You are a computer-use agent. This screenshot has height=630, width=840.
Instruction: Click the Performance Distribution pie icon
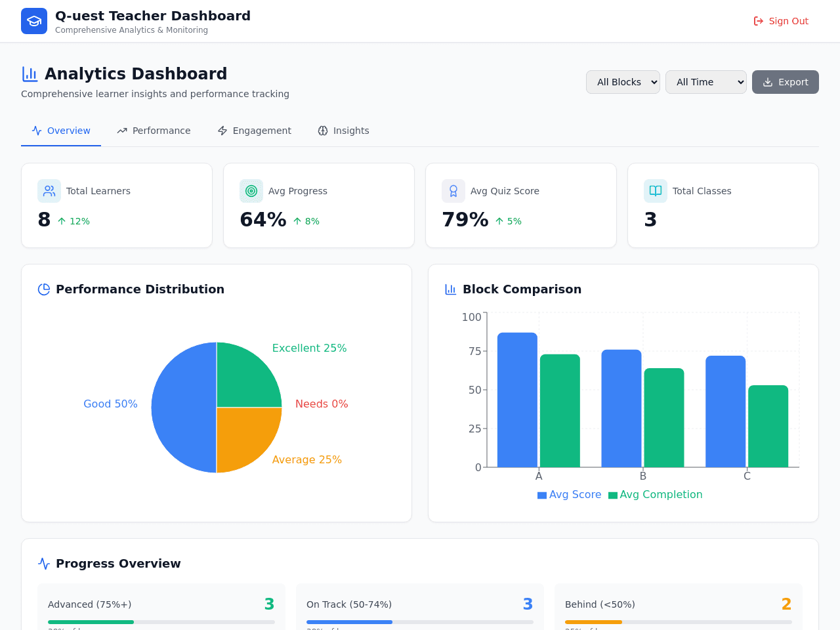pos(44,289)
